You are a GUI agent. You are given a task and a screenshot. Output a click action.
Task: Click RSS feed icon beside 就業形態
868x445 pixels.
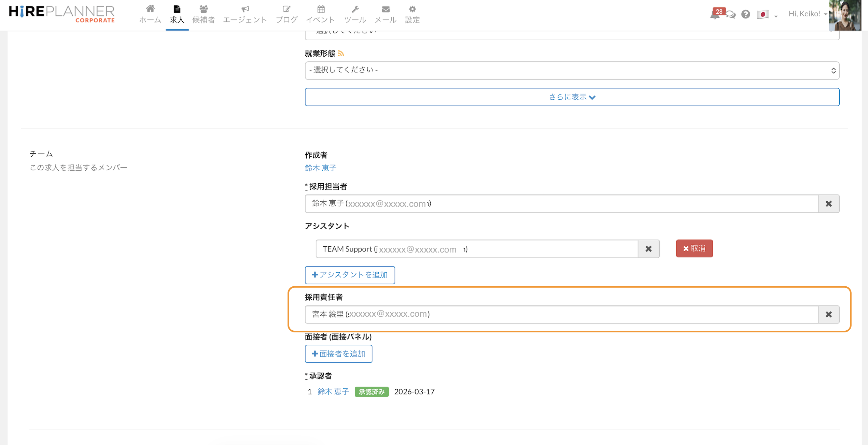click(x=341, y=54)
